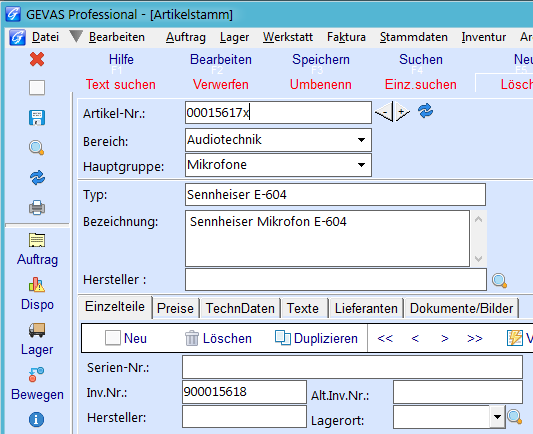
Task: Click the lightning bolt icon in Einzelteile toolbar
Action: pyautogui.click(x=515, y=338)
